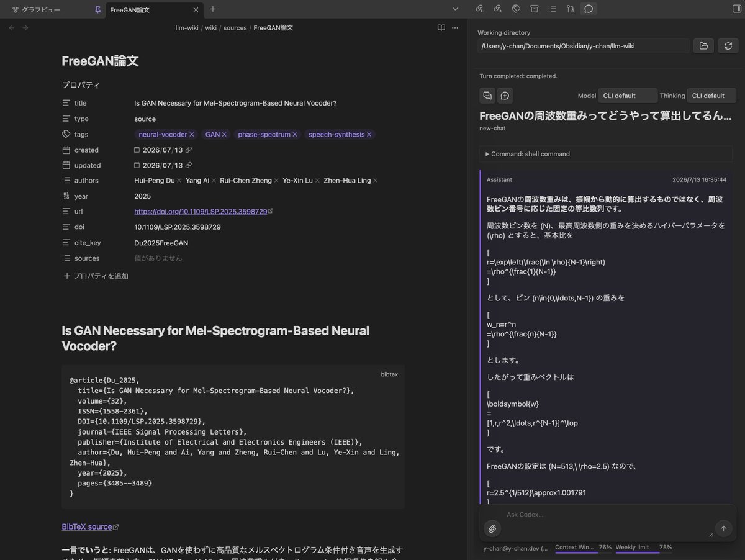Click the tags property icon
The width and height of the screenshot is (745, 560).
click(x=66, y=134)
